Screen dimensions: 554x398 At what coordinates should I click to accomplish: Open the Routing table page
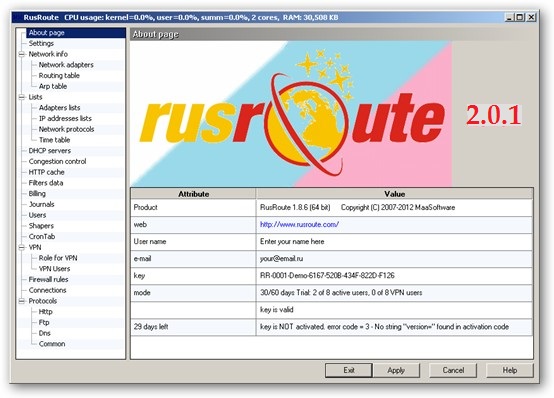59,76
